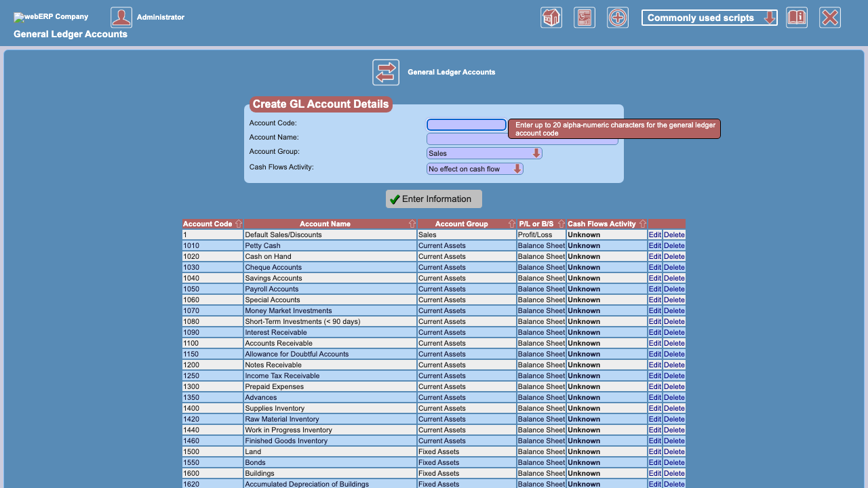
Task: Delete the Income Tax Receivable account
Action: (x=674, y=375)
